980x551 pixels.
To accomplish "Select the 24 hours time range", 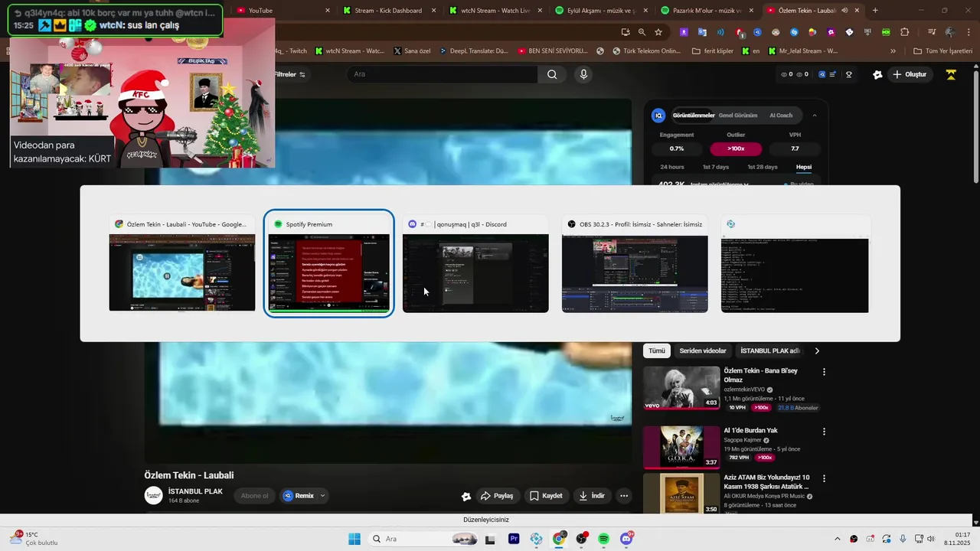I will coord(672,167).
